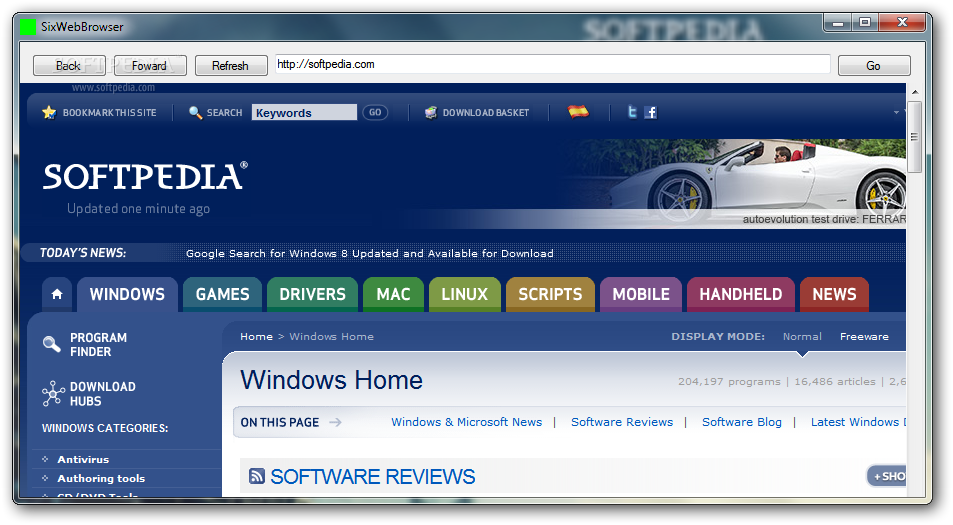Open the WINDOWS tab

127,294
